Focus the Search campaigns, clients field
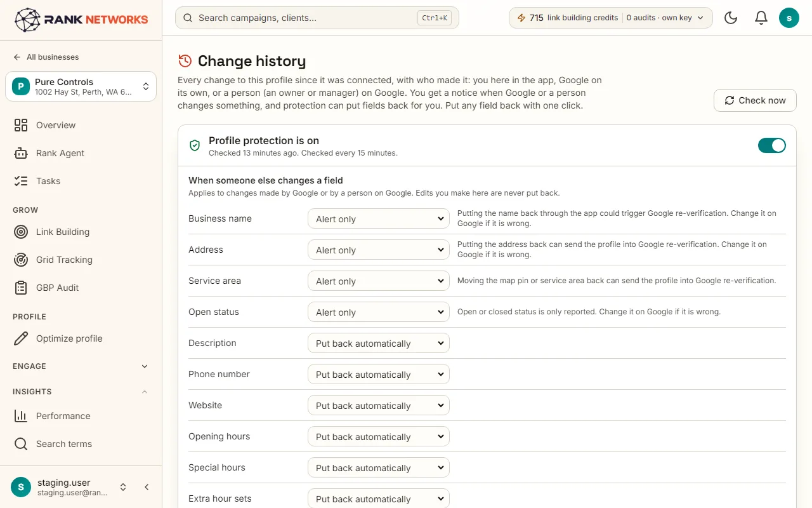Screen dimensions: 812x508 [317, 18]
